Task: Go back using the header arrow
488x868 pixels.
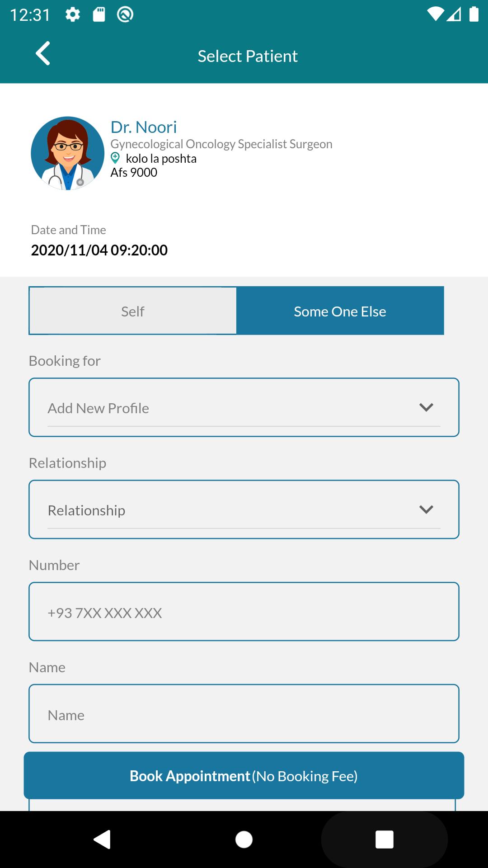Action: [x=43, y=54]
